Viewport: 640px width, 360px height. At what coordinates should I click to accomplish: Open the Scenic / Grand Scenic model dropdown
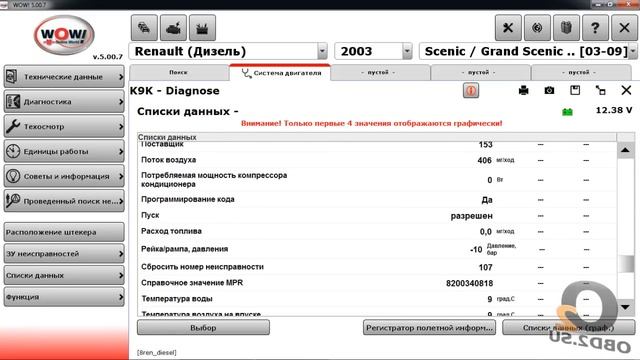pos(633,51)
